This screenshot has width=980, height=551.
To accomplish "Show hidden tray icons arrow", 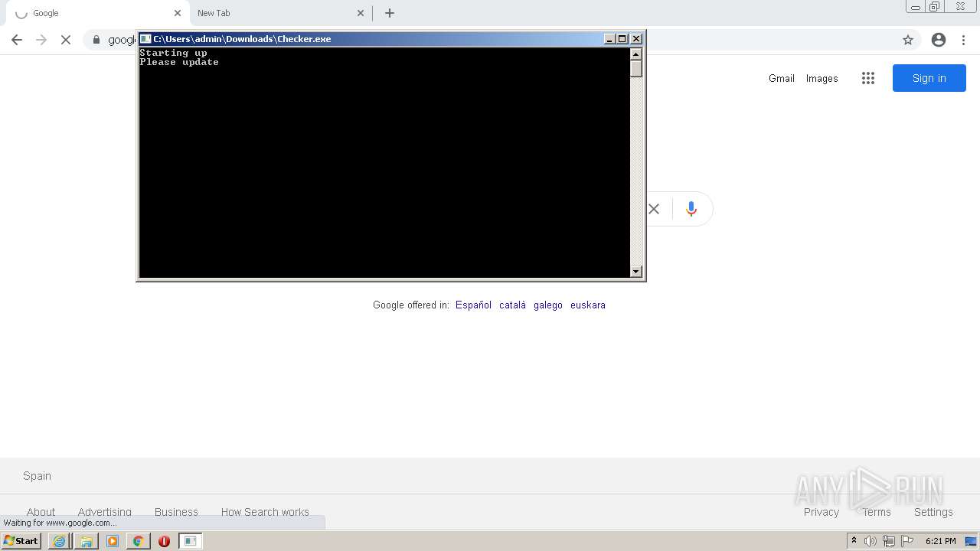I will 854,541.
